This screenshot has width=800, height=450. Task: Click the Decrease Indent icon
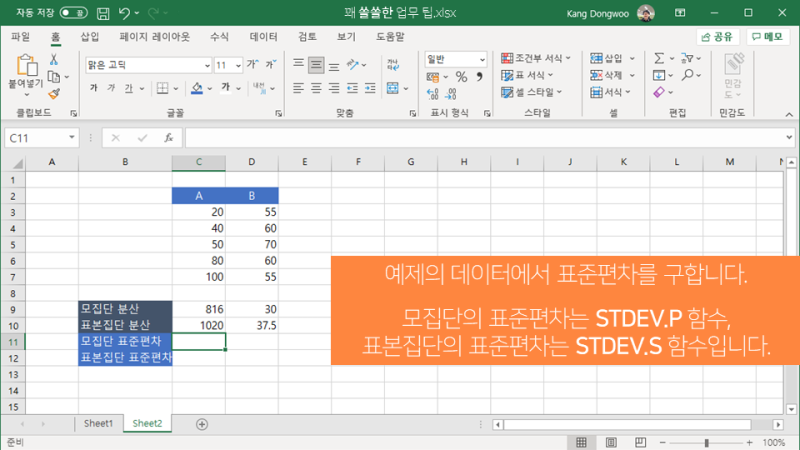[x=353, y=88]
